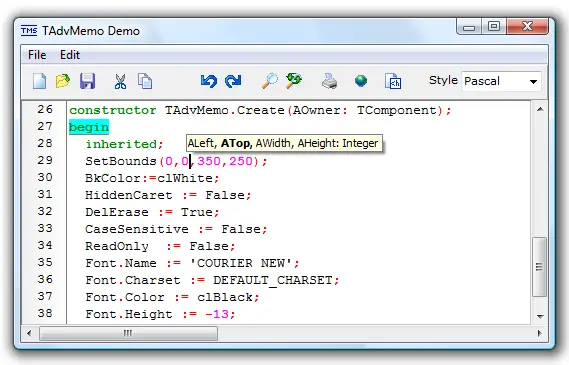Click the '350' number in SetBounds
Viewport: 569px width, 365px height.
click(209, 161)
